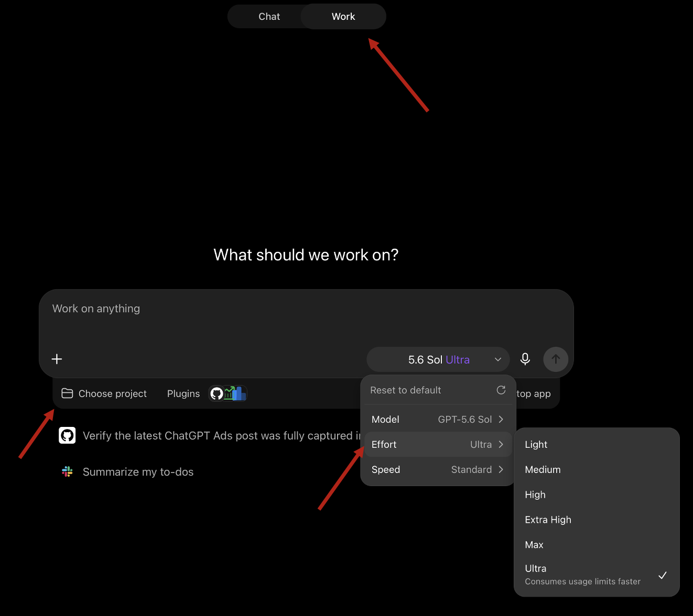Select Max effort level
Viewport: 693px width, 616px height.
pos(597,545)
